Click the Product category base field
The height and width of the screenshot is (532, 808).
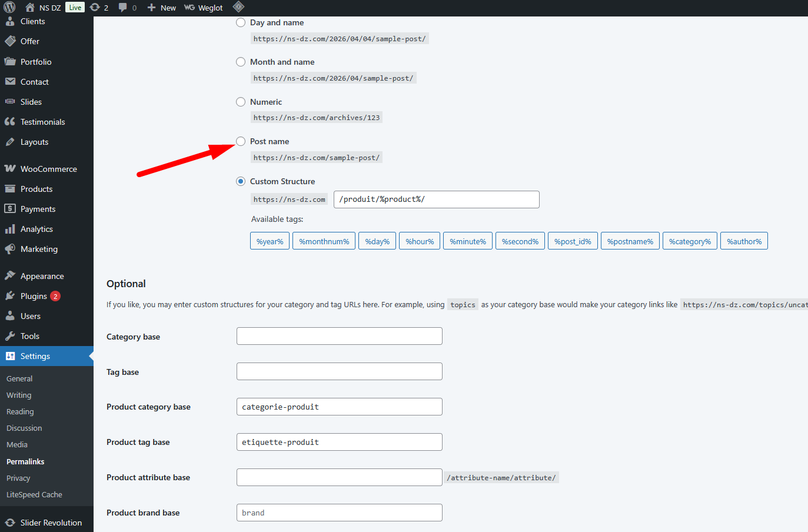pos(339,407)
